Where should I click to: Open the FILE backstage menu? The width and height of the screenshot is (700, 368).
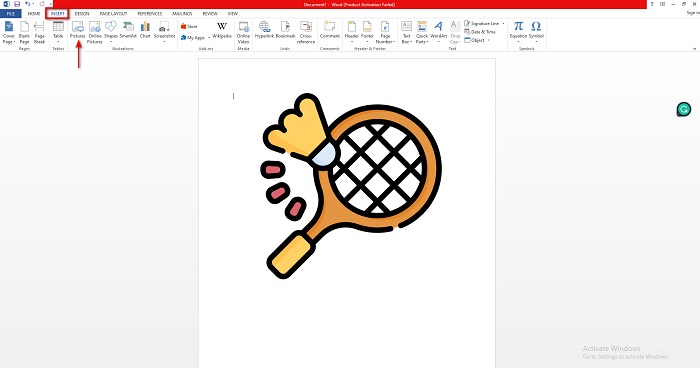coord(11,14)
